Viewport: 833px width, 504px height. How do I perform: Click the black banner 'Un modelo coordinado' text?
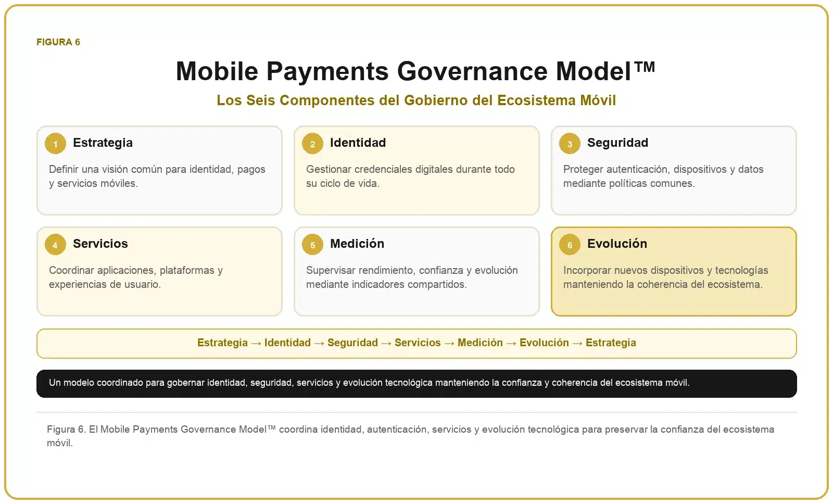coord(369,383)
